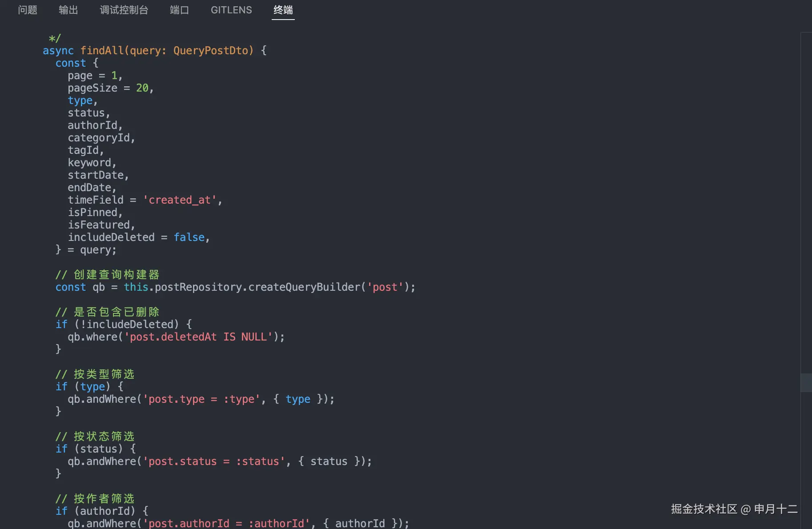This screenshot has width=812, height=529.
Task: Click the 'isPinned,' line
Action: tap(95, 212)
